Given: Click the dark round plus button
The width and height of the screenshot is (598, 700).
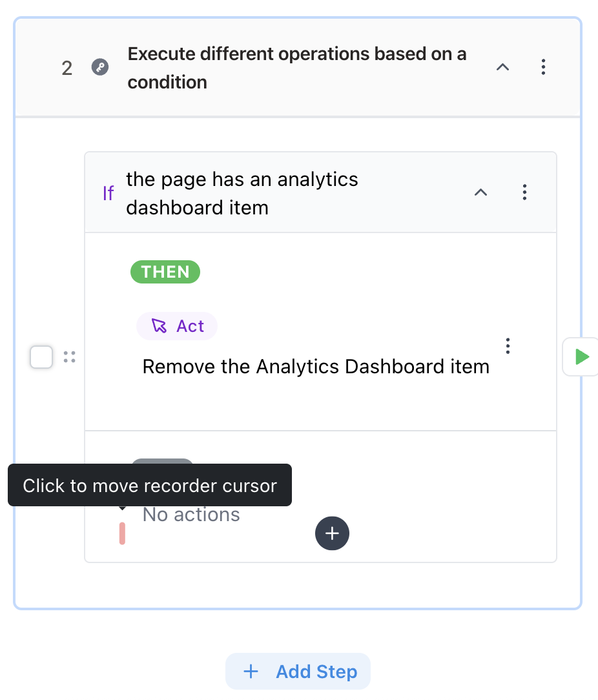Looking at the screenshot, I should tap(332, 533).
